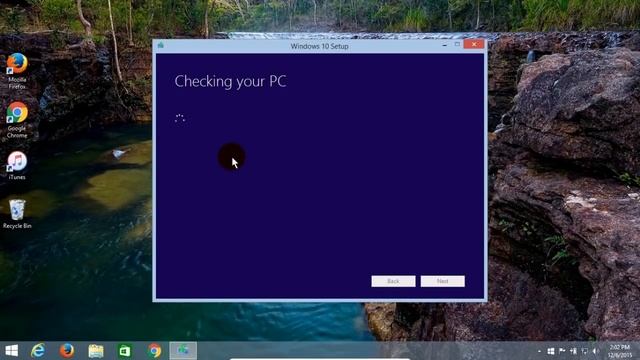Open Action Center flag tray icon
The image size is (640, 360).
[562, 351]
